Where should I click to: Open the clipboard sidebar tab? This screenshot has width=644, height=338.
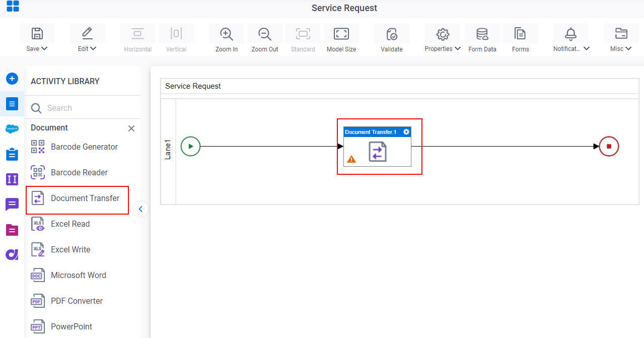pos(12,154)
